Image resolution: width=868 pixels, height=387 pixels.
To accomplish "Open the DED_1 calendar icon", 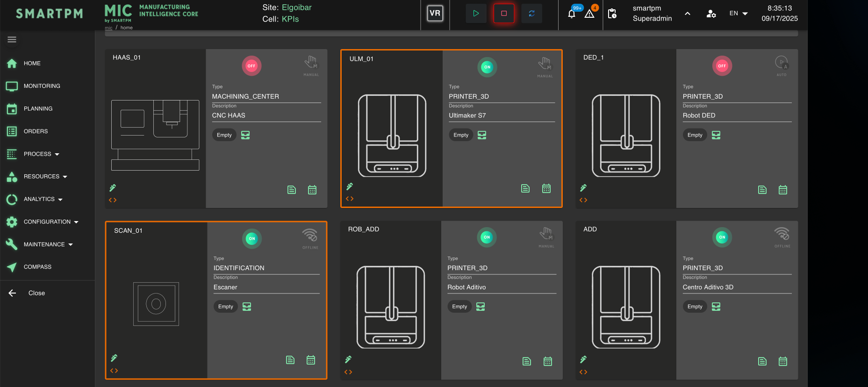I will click(x=783, y=190).
